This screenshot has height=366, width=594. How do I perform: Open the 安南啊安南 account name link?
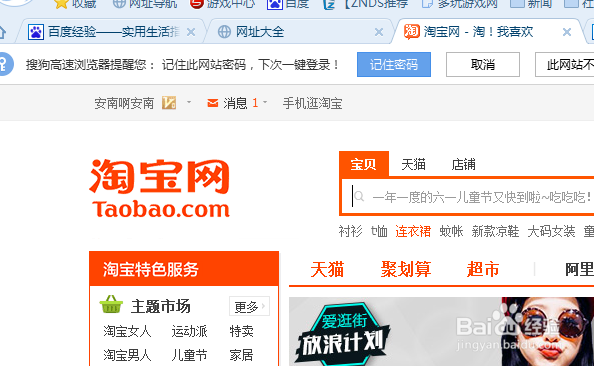point(124,103)
